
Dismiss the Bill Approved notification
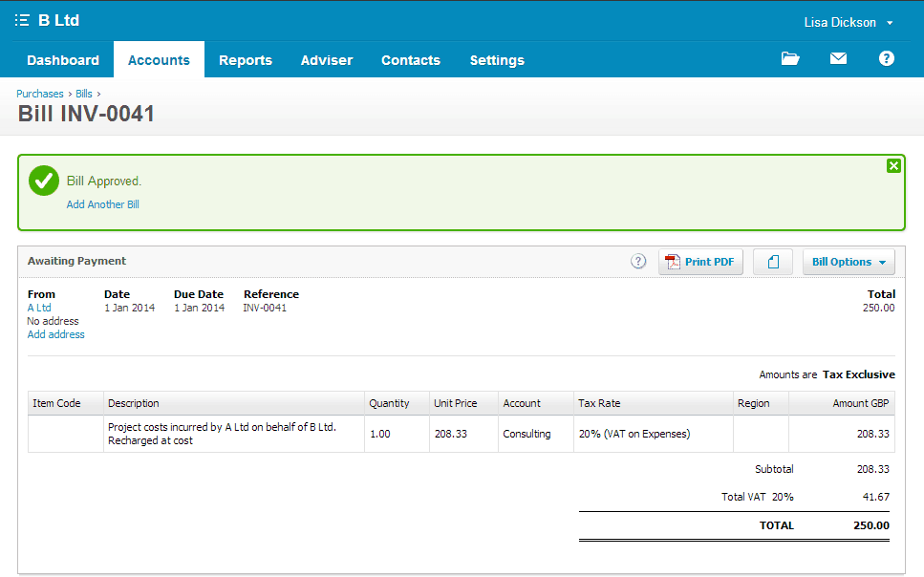pyautogui.click(x=893, y=165)
